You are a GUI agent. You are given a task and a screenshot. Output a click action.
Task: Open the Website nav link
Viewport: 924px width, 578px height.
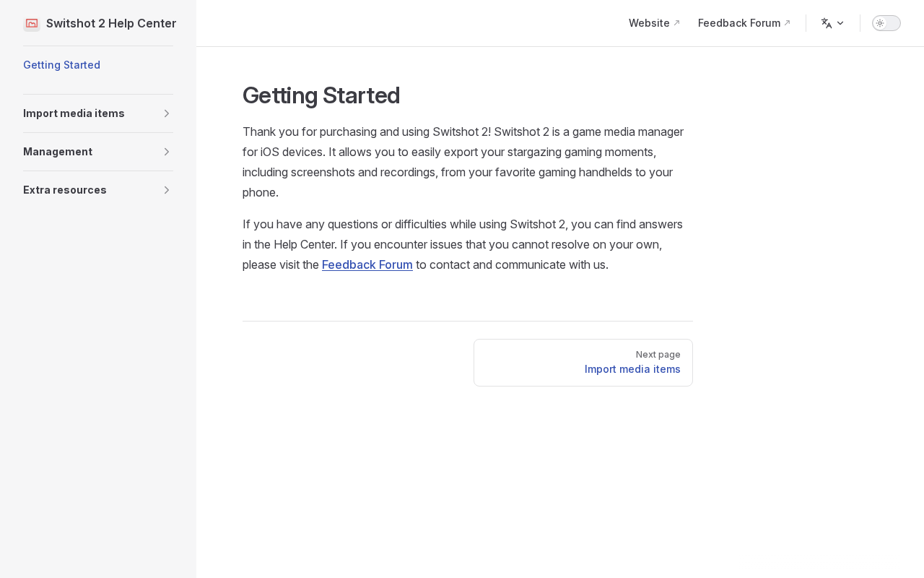[x=649, y=23]
